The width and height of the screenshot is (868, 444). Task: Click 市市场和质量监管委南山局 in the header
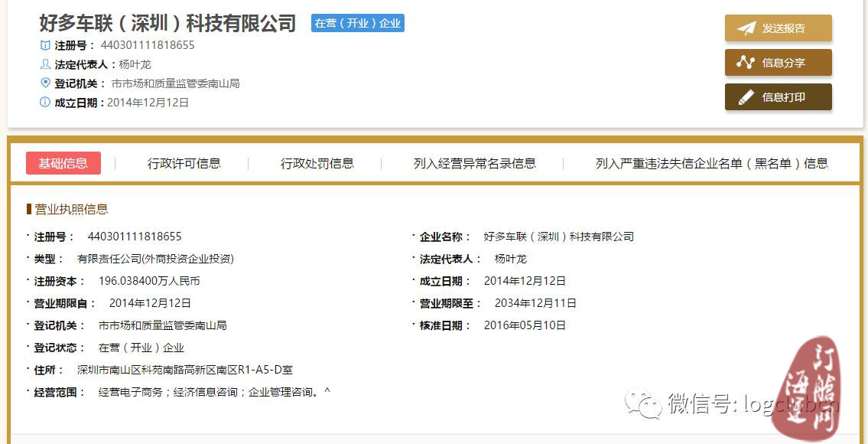tap(175, 83)
